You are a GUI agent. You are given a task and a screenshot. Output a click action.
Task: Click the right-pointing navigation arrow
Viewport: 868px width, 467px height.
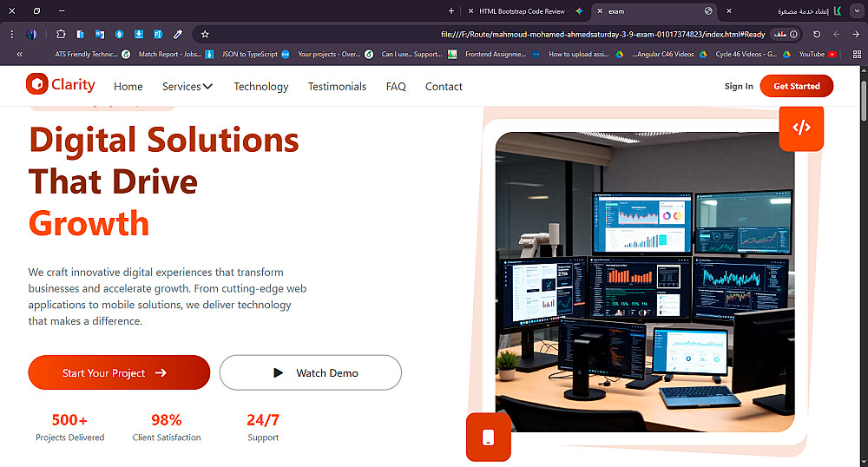855,35
